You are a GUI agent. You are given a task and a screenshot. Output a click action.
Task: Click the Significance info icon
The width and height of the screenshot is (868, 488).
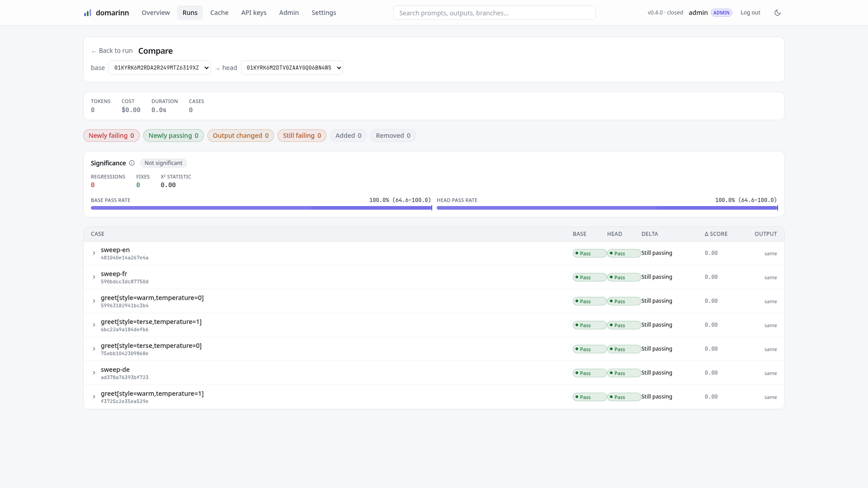click(x=132, y=163)
